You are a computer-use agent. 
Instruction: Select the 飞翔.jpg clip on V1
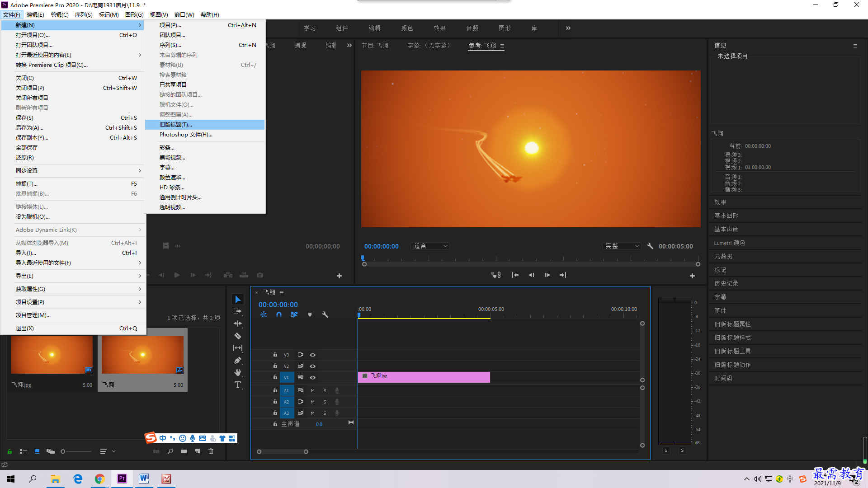pyautogui.click(x=424, y=377)
